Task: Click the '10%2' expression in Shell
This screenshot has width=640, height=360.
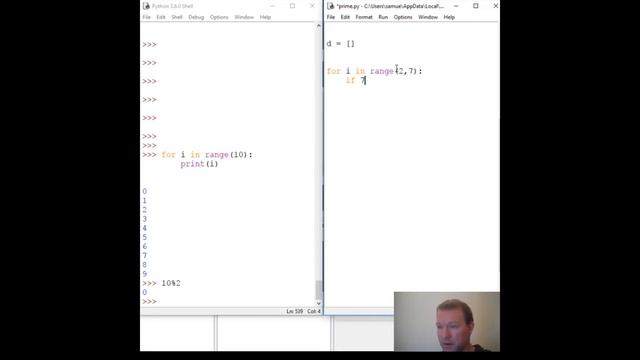Action: [171, 283]
